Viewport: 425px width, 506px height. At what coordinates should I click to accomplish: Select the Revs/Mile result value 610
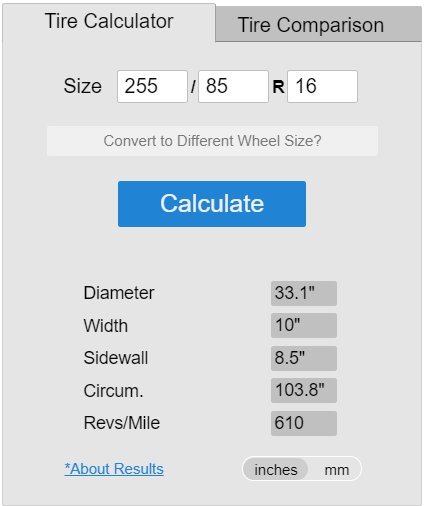click(x=304, y=423)
